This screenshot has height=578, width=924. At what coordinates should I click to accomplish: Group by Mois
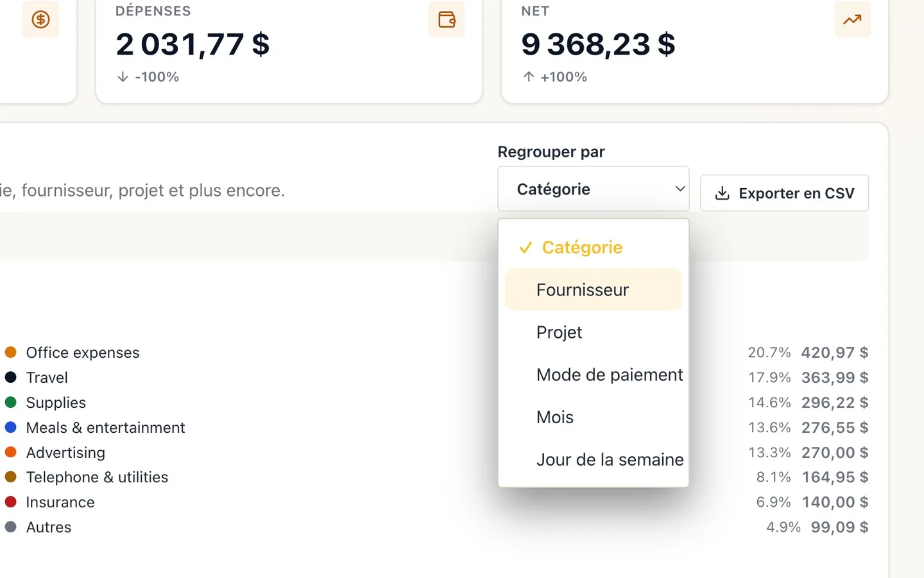coord(594,417)
